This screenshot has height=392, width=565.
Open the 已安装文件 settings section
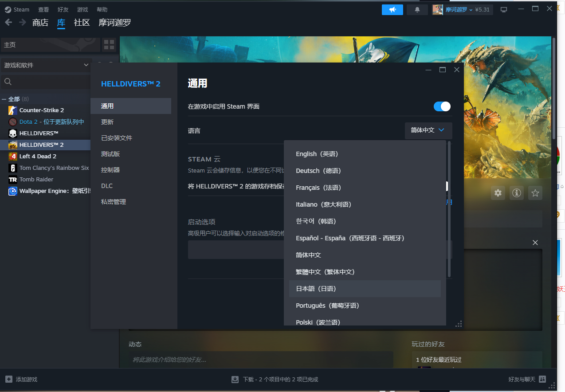[131, 138]
